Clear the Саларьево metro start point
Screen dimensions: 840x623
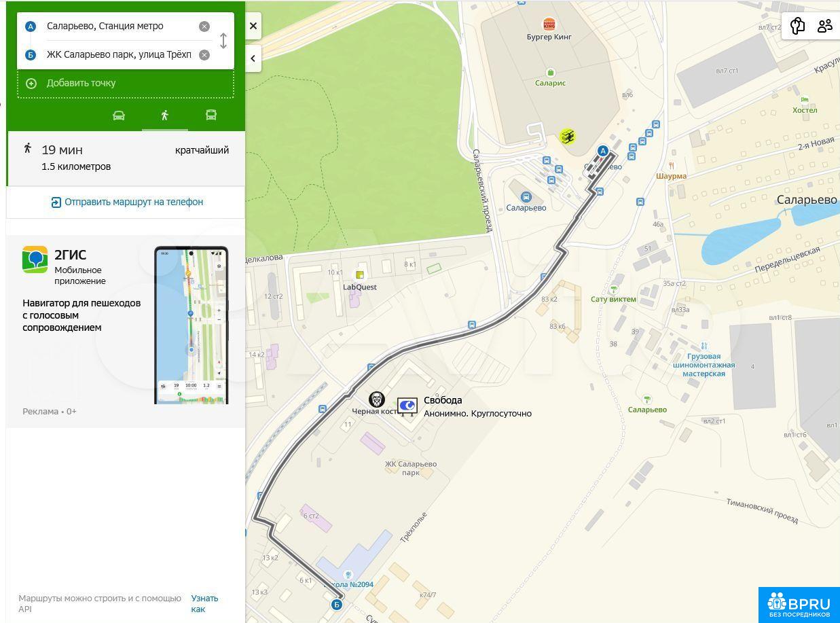pyautogui.click(x=204, y=26)
